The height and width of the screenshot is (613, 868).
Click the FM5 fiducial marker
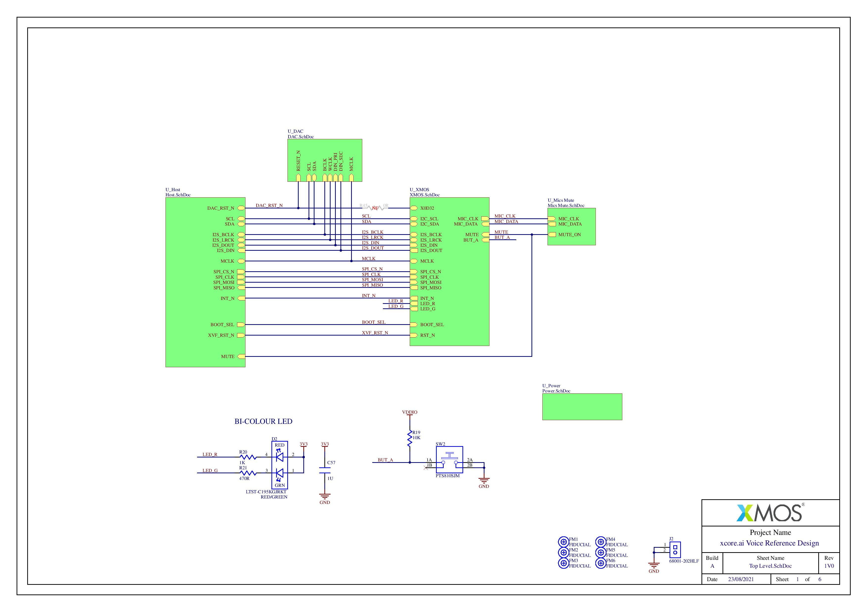click(601, 553)
